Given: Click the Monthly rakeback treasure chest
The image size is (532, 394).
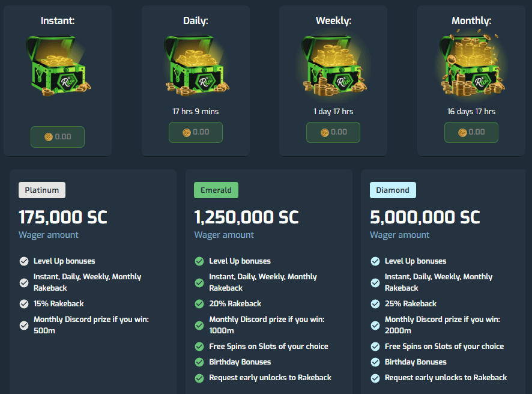Looking at the screenshot, I should click(471, 64).
